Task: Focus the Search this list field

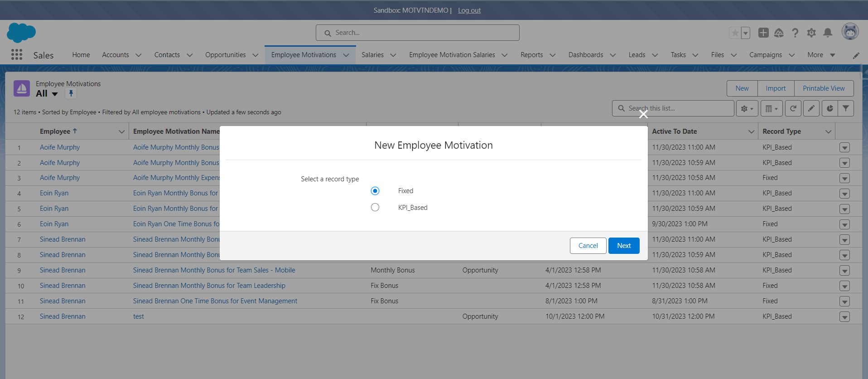Action: [x=673, y=108]
